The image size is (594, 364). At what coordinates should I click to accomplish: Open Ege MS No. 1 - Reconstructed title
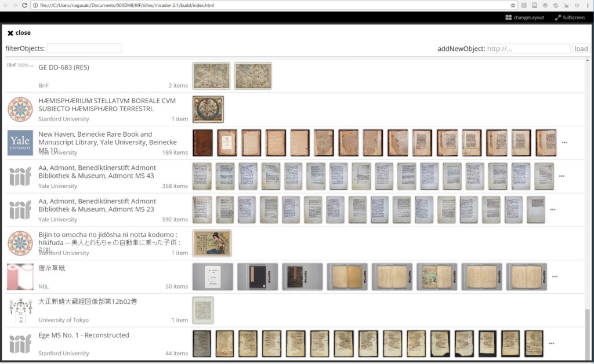[84, 335]
